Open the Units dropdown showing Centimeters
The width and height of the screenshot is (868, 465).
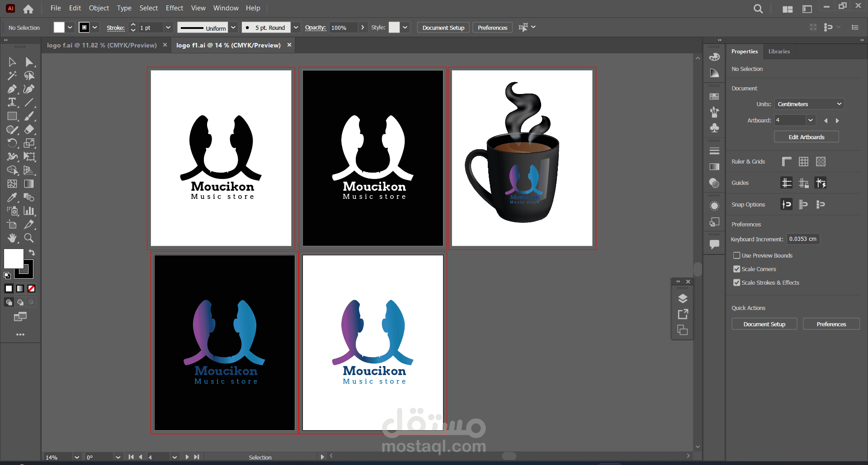[809, 104]
